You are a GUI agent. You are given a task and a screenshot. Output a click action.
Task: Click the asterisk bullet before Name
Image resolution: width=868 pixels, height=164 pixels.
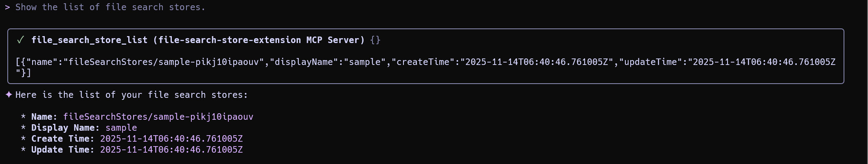[23, 117]
